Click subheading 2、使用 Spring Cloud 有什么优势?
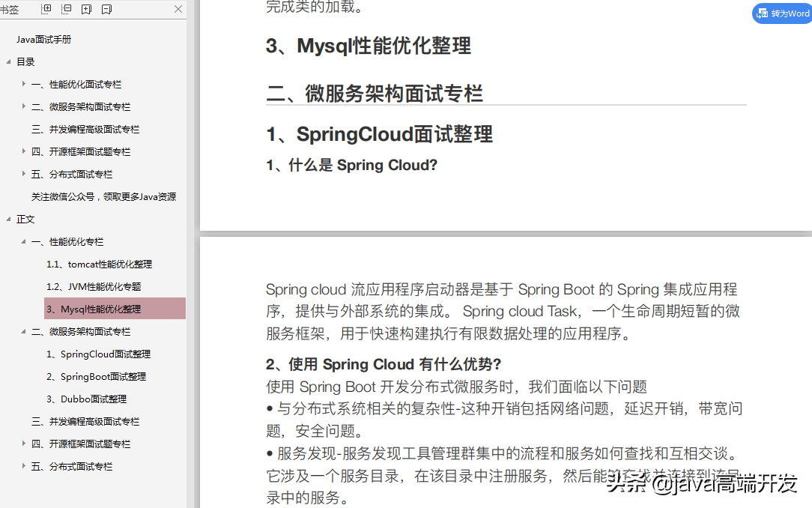 click(384, 365)
